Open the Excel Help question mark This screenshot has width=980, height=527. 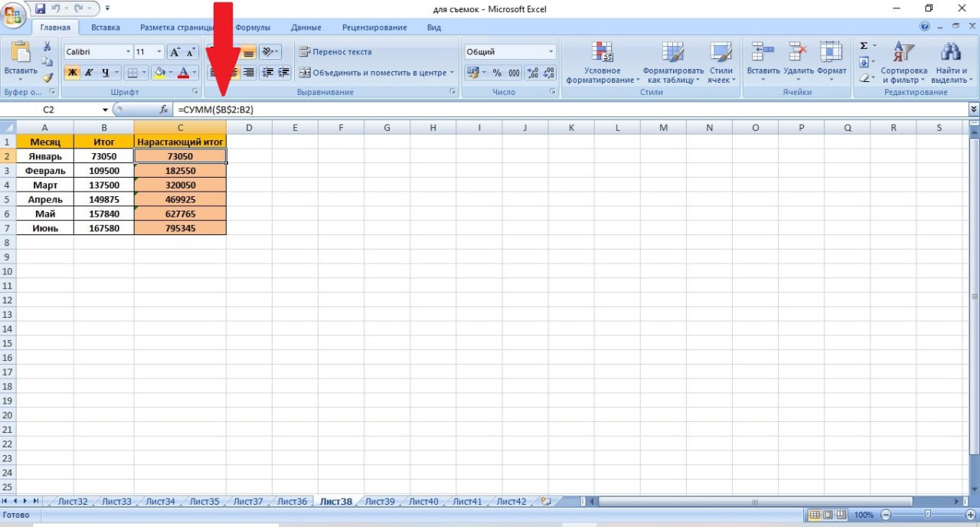coord(924,27)
